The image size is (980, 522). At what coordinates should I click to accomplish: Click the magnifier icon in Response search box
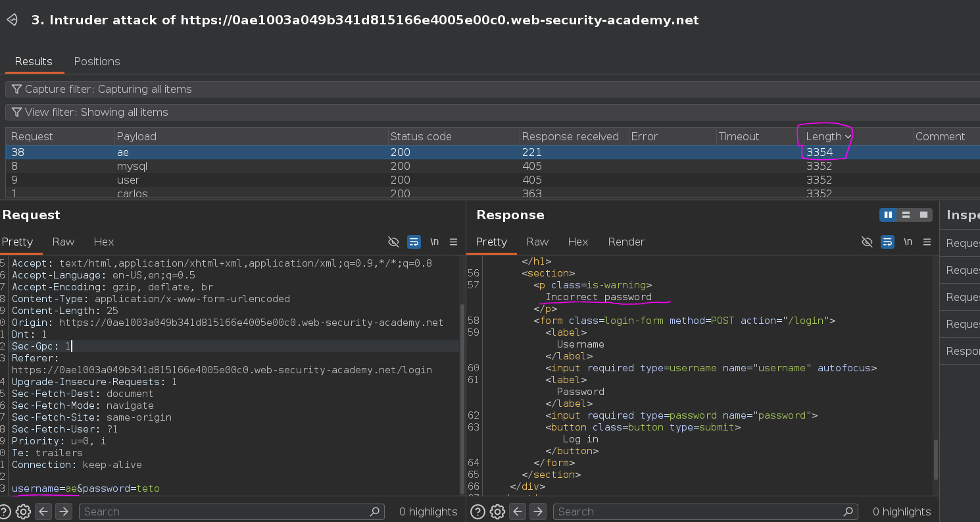pos(848,511)
